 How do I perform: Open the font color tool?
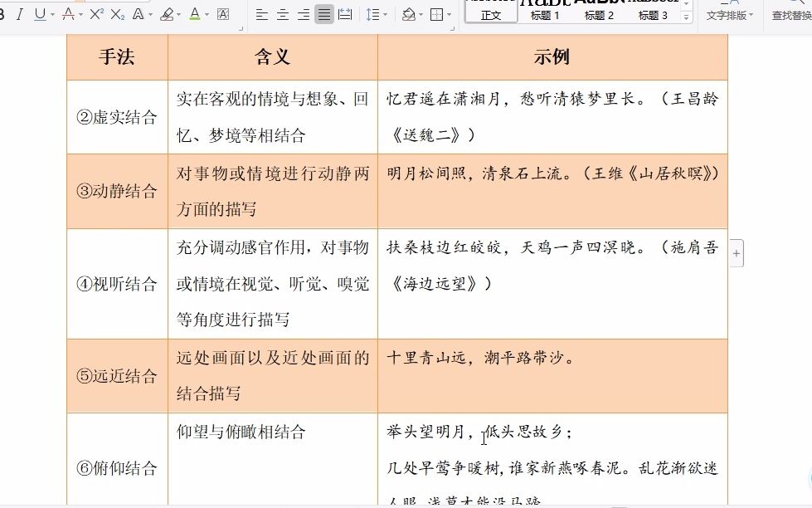pos(197,14)
